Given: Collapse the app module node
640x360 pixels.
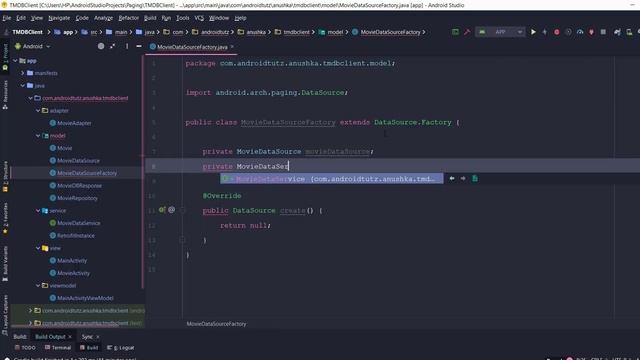Looking at the screenshot, I should pos(15,61).
